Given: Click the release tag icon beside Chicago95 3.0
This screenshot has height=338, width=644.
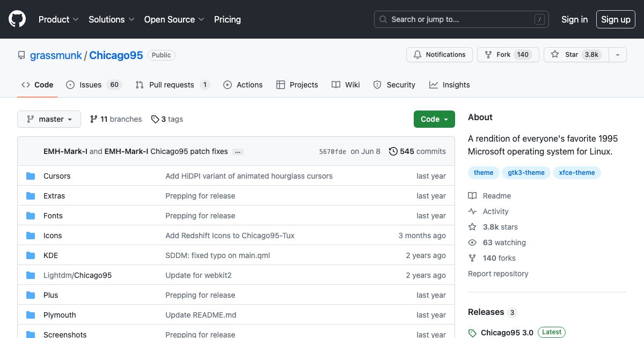Looking at the screenshot, I should (473, 333).
